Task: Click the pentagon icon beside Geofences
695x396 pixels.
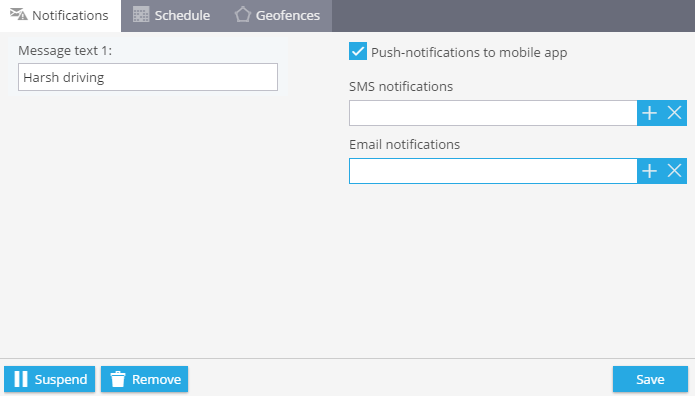Action: (x=242, y=15)
